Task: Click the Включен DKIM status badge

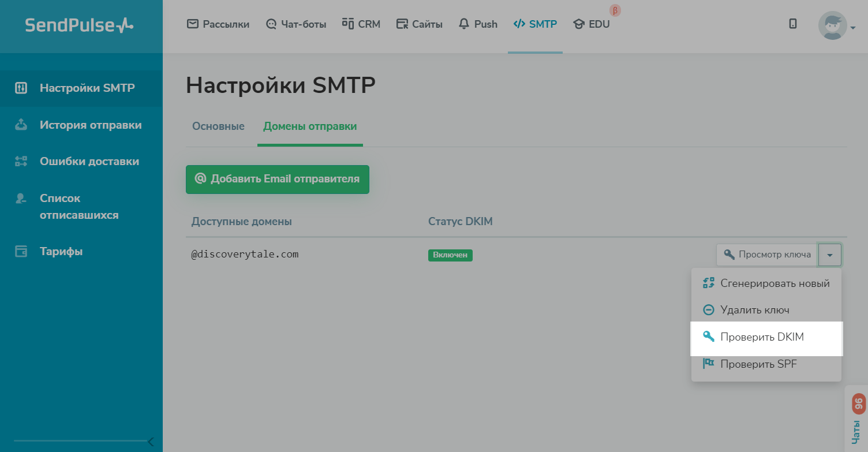Action: pyautogui.click(x=450, y=255)
